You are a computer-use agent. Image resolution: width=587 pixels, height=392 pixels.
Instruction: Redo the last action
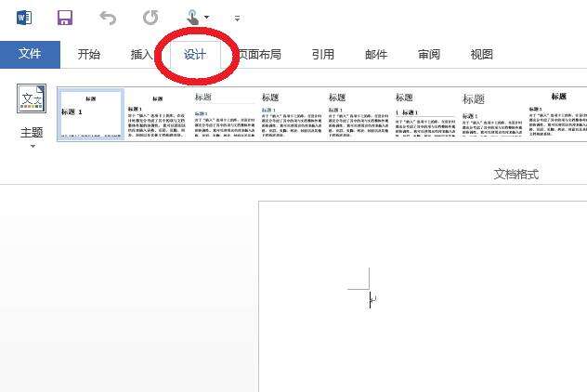click(150, 18)
